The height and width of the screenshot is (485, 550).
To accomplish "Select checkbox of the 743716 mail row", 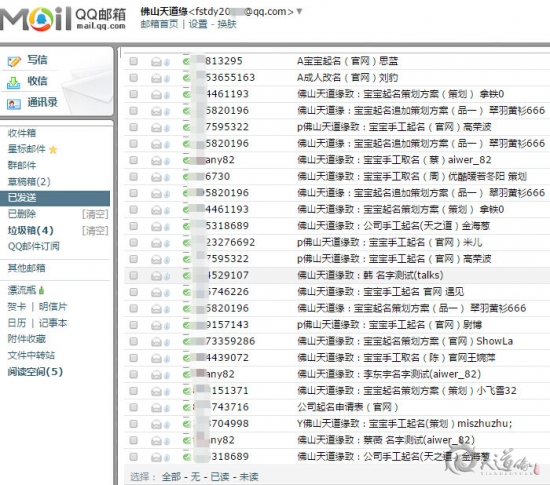I will tap(133, 407).
